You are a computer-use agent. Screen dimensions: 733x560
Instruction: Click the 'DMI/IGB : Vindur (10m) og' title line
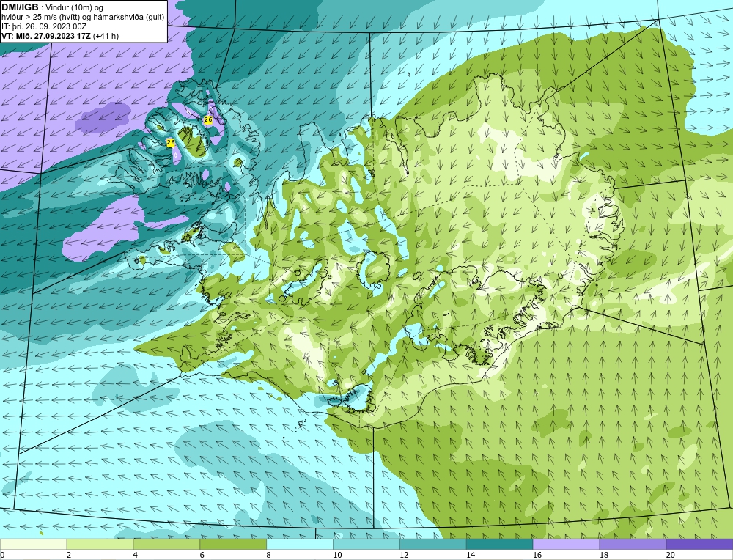52,7
